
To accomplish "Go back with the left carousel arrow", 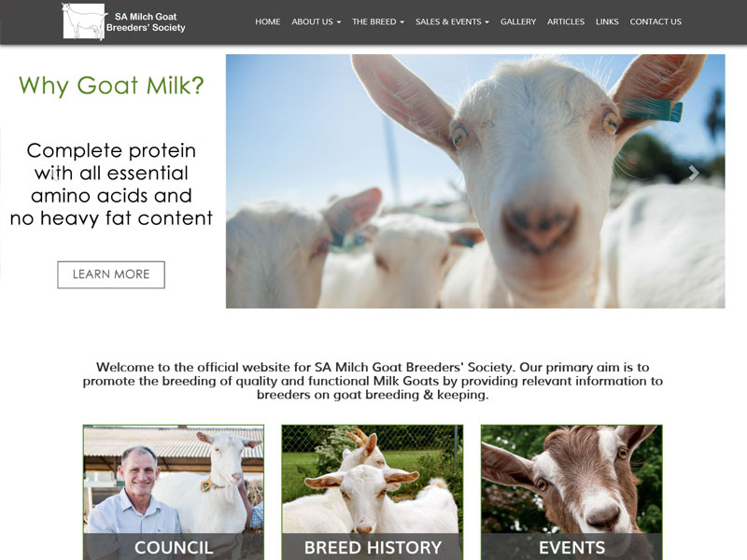I will pos(55,174).
